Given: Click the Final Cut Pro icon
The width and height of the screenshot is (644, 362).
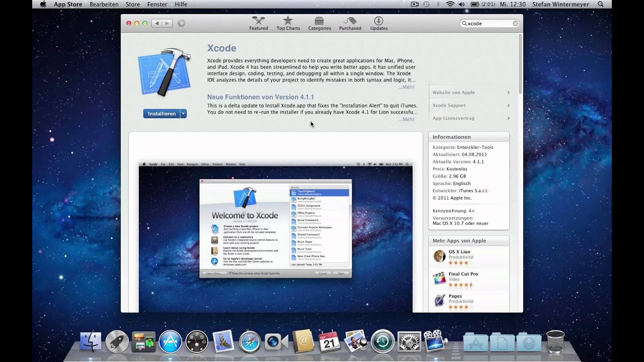Looking at the screenshot, I should pyautogui.click(x=439, y=278).
